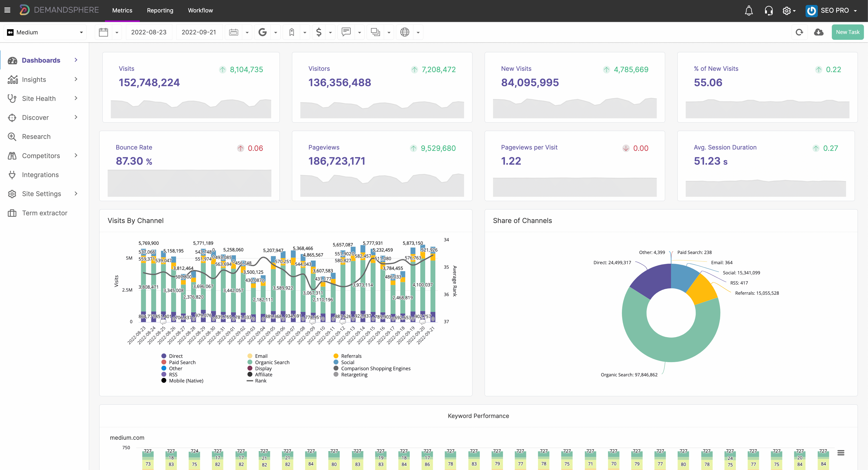
Task: Open the Keyword Performance chart menu
Action: (x=841, y=453)
